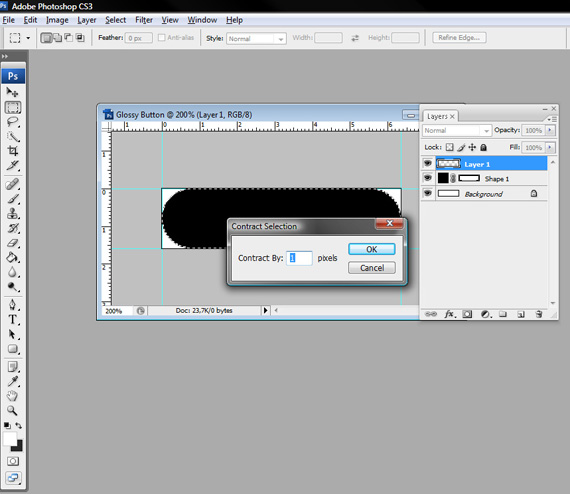Open the Layers panel options menu
Viewport: 570px width, 494px height.
552,119
